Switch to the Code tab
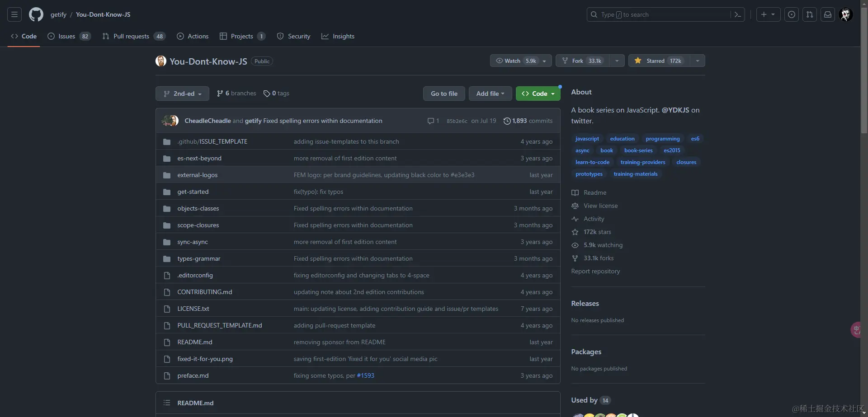868x417 pixels. click(24, 36)
